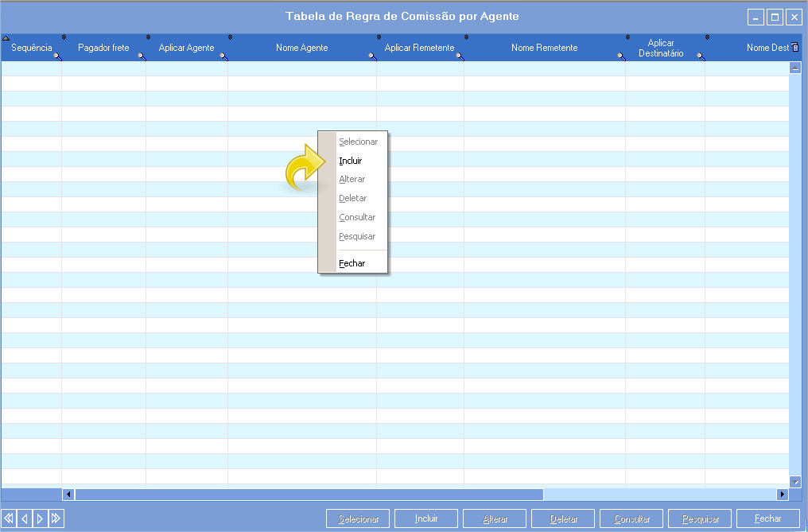Click the vertical scrollbar down arrow
This screenshot has height=532, width=808.
(x=795, y=482)
